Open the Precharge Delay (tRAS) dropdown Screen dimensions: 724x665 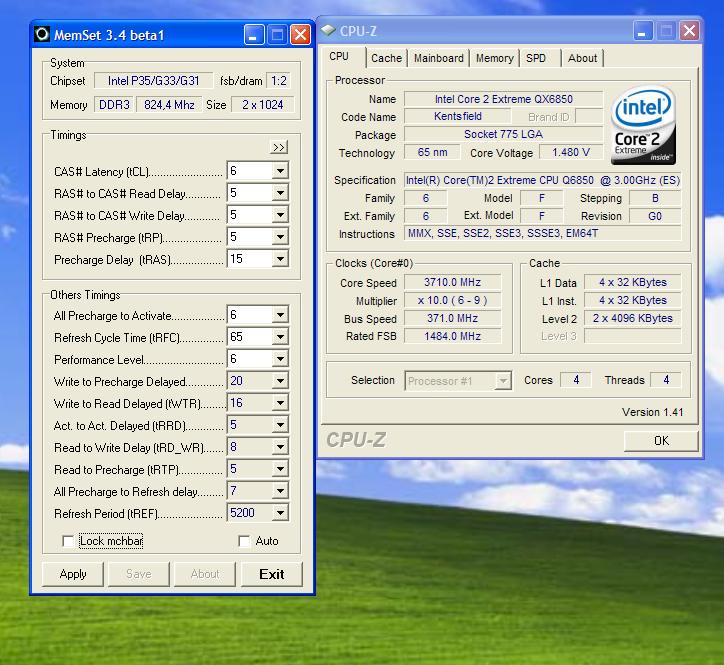[x=280, y=259]
